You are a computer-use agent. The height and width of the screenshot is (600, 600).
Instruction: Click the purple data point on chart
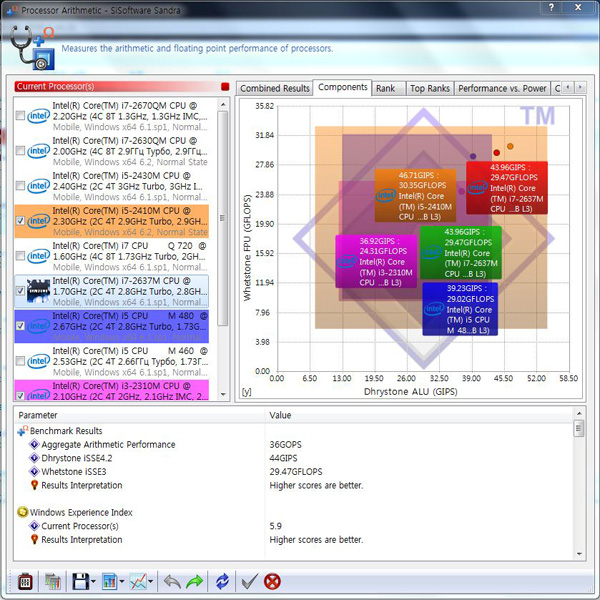[x=473, y=156]
